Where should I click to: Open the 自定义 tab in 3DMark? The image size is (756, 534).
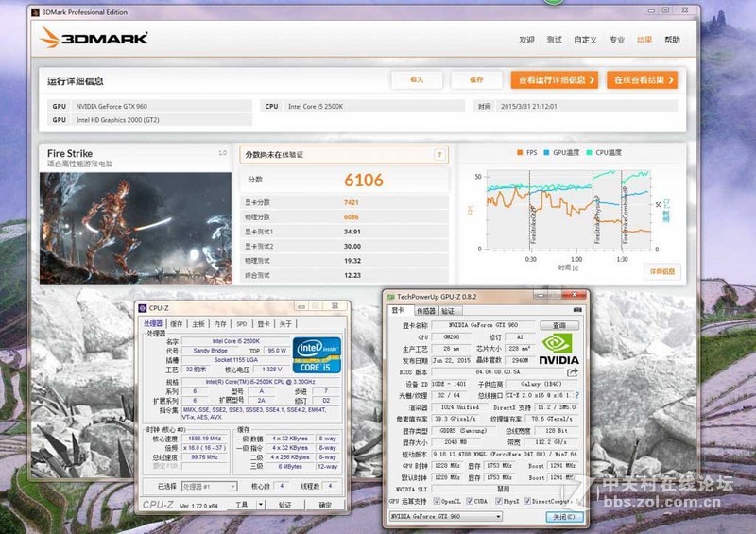point(585,40)
